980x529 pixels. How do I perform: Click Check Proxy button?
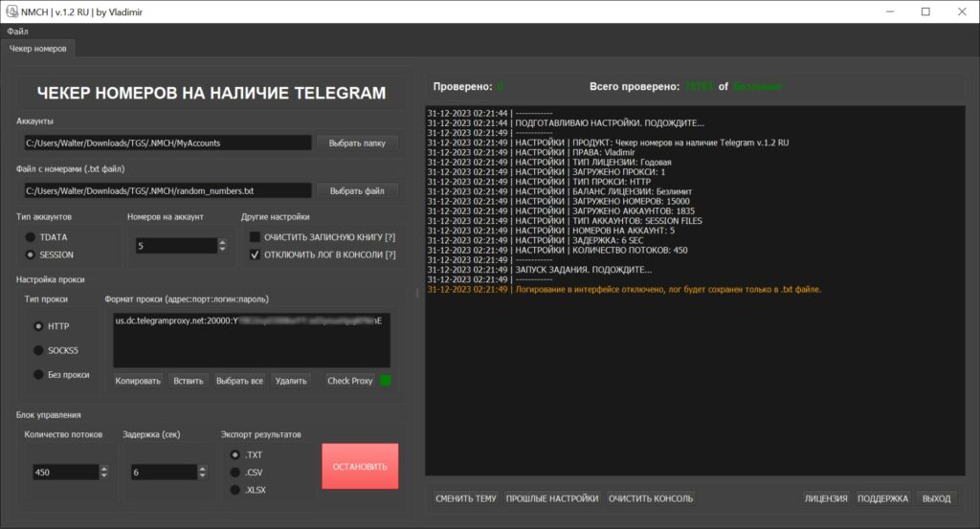[x=350, y=381]
